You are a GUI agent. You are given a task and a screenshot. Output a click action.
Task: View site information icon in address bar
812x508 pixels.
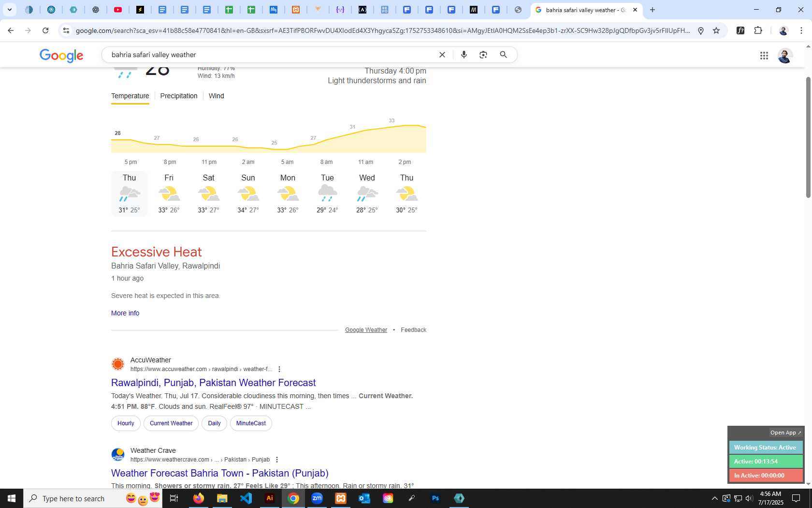click(66, 30)
